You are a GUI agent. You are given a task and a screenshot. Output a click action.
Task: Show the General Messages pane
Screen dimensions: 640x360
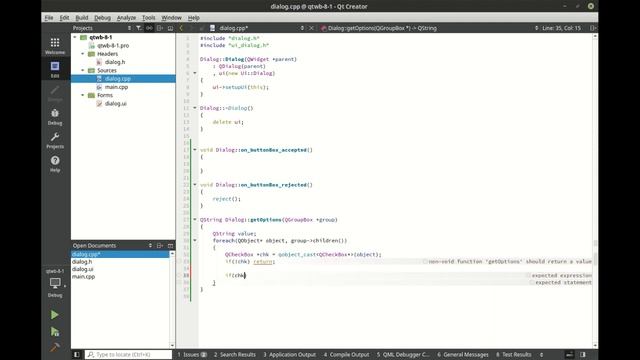pos(463,354)
